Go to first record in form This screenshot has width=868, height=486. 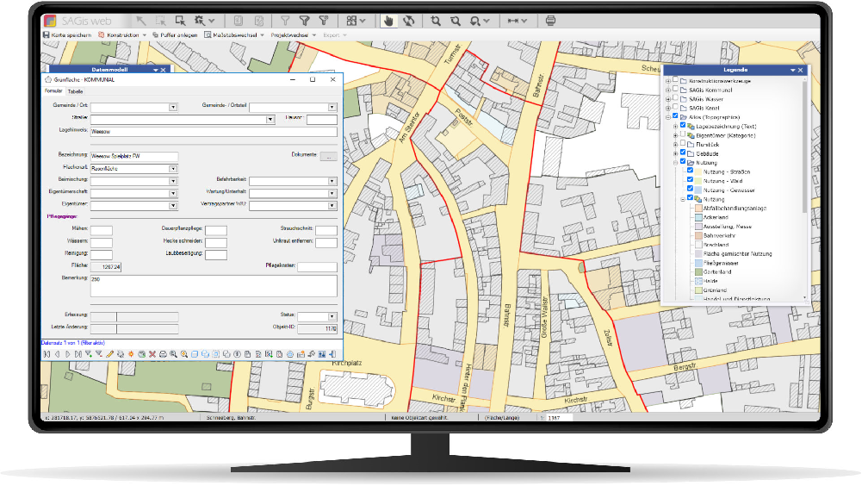pos(46,354)
